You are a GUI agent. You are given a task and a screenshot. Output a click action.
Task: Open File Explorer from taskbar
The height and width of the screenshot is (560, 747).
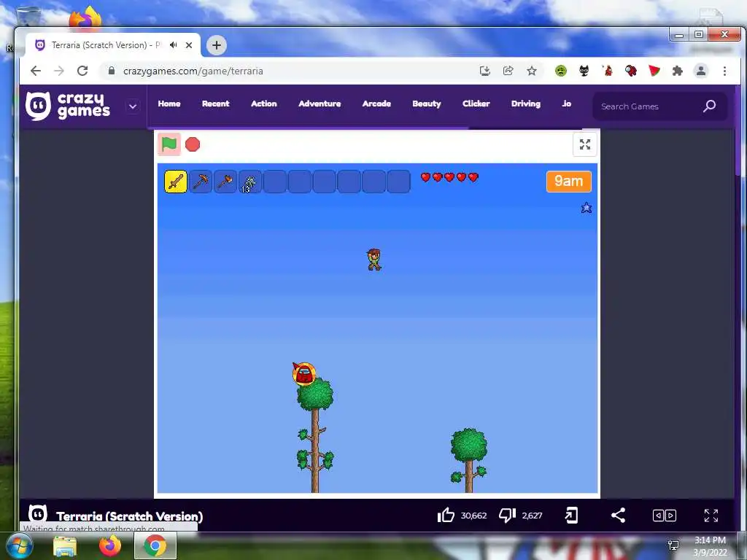[x=65, y=546]
